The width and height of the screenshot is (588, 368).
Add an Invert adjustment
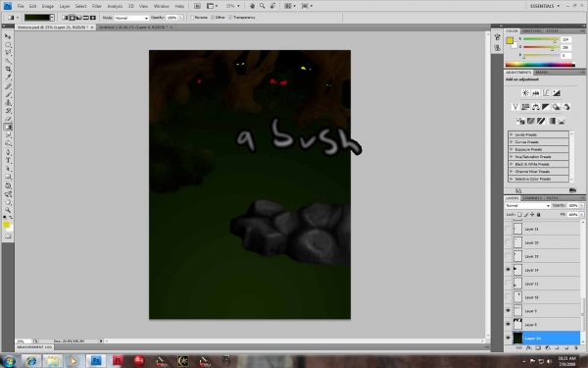pos(520,121)
